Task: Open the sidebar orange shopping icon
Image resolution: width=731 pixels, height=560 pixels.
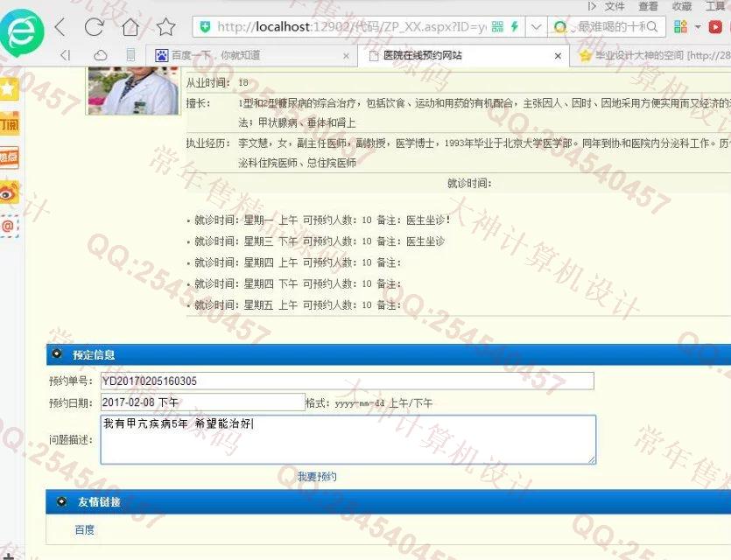Action: tap(10, 123)
